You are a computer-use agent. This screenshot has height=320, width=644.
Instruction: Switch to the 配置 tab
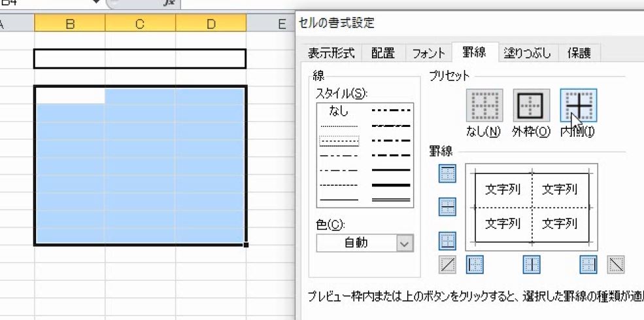pos(382,53)
